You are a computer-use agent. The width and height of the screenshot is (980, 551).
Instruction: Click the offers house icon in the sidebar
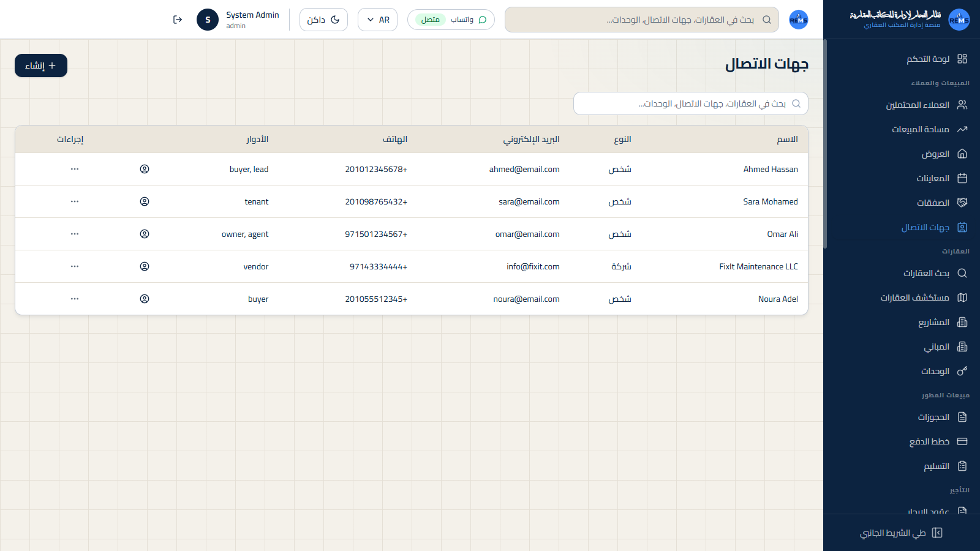(962, 154)
